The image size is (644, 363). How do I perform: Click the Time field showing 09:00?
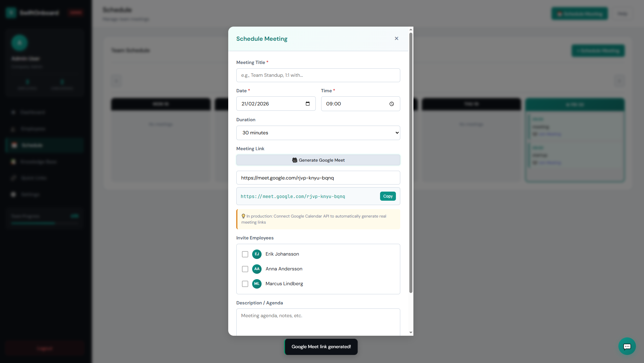tap(353, 104)
